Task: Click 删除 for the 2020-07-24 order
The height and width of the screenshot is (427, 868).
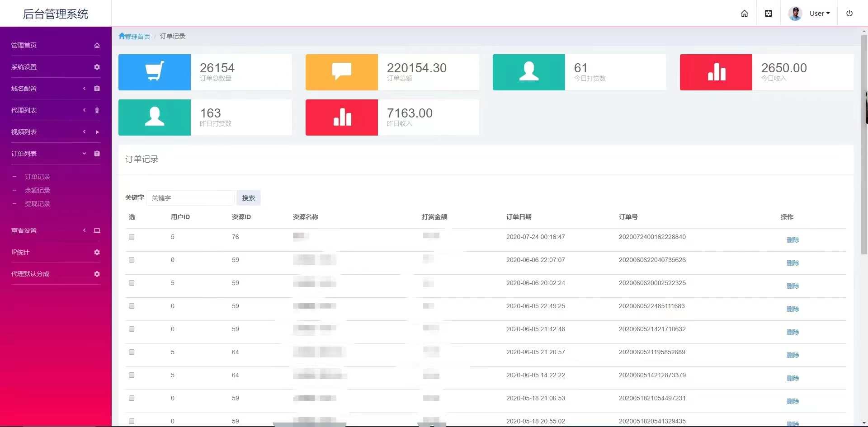Action: tap(793, 240)
